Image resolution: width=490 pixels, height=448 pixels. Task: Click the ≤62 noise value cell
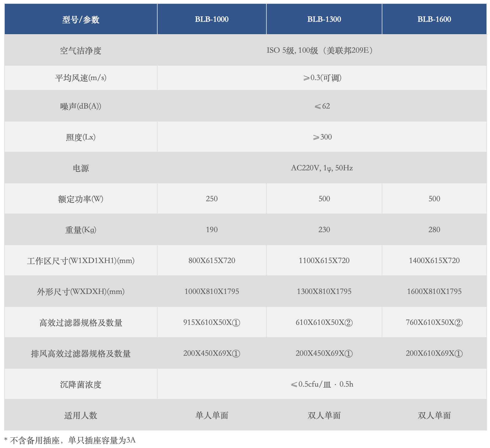324,106
